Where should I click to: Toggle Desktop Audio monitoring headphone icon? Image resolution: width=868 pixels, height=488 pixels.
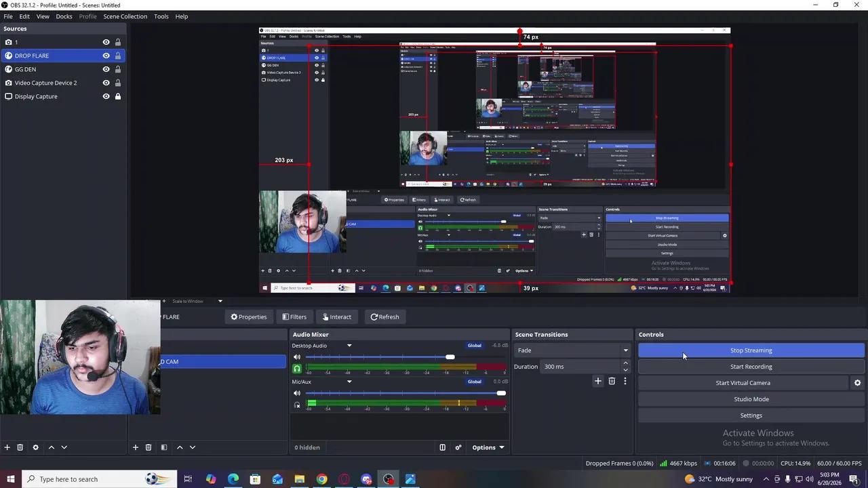[x=296, y=369]
